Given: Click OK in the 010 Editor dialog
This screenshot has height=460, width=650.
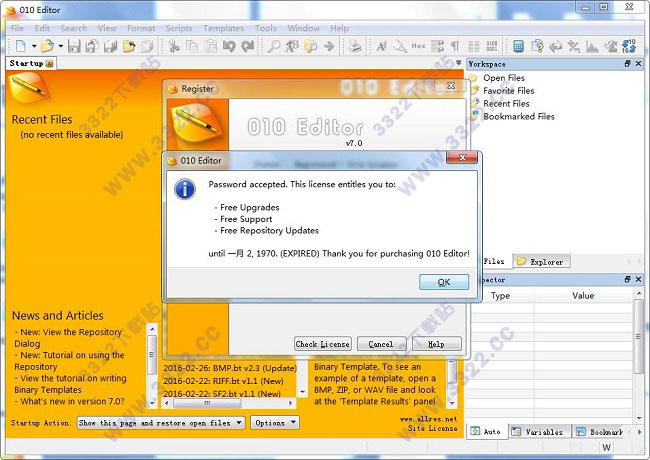Looking at the screenshot, I should [x=444, y=282].
